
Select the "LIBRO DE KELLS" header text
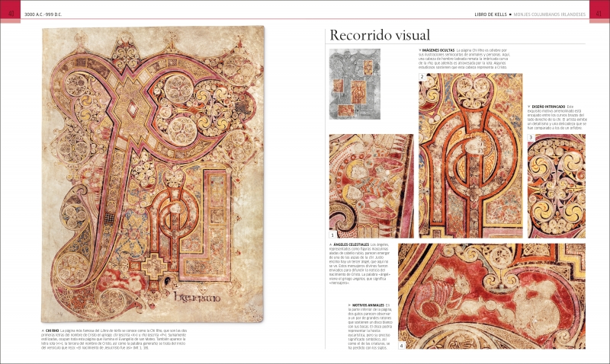click(x=490, y=14)
